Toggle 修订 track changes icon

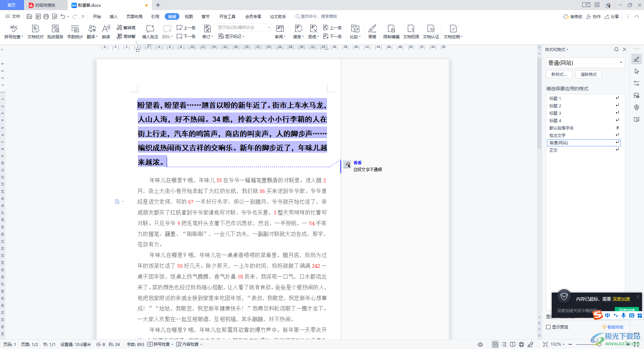tap(208, 29)
